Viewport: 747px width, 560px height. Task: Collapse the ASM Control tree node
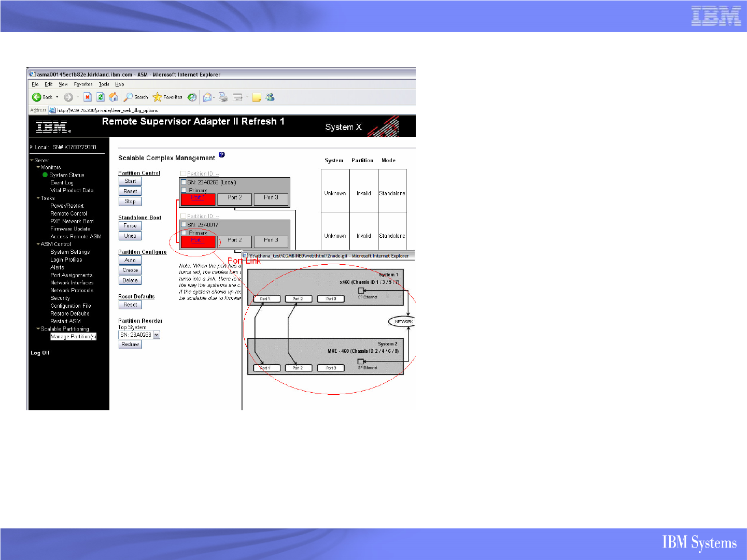point(38,244)
